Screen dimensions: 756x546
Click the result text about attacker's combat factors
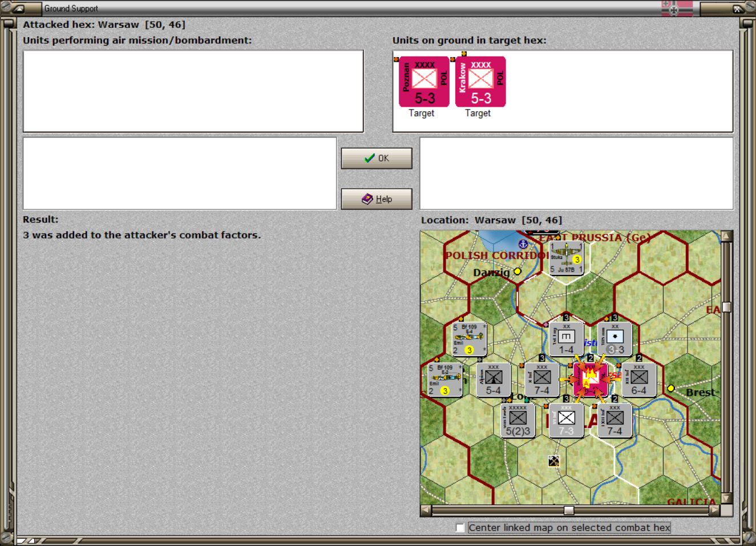pos(142,235)
